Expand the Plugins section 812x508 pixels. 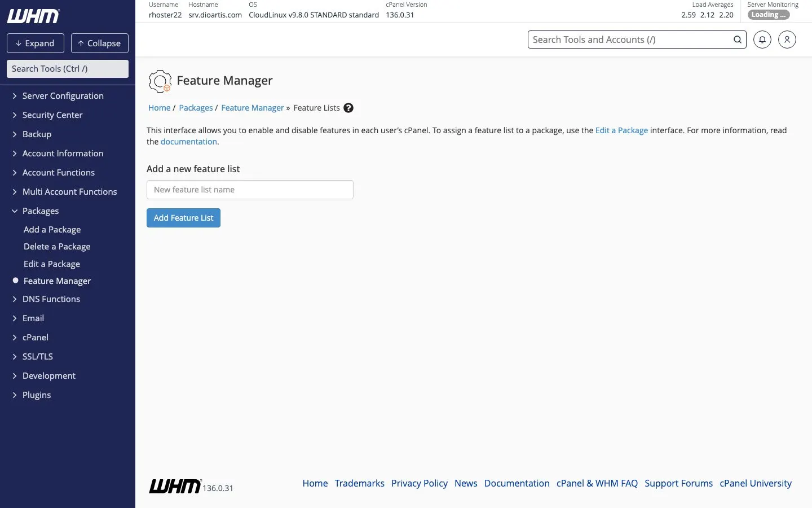point(36,395)
